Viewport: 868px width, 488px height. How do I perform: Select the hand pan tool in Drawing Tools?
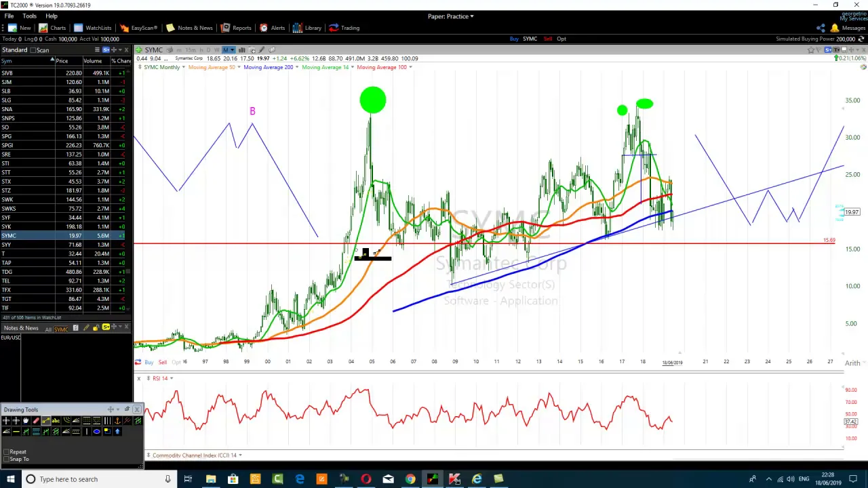point(26,421)
